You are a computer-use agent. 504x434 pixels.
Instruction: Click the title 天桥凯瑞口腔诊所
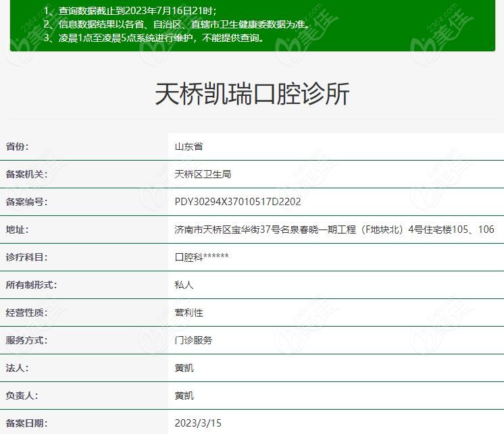[252, 94]
